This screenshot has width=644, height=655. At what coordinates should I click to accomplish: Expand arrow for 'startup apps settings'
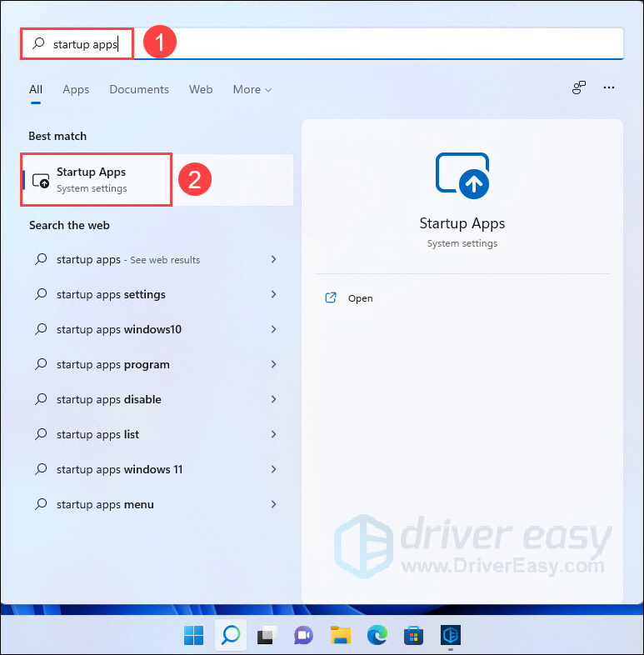tap(273, 294)
